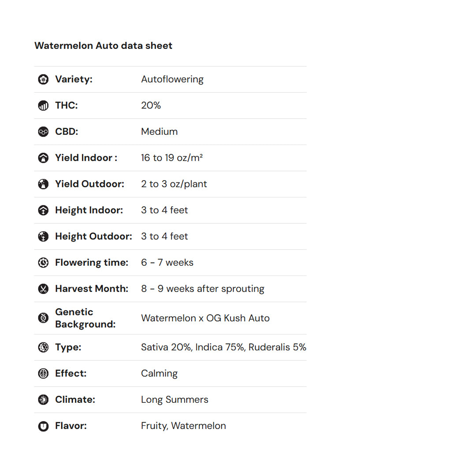Click the Flowering time clock icon
The image size is (476, 476).
[43, 263]
